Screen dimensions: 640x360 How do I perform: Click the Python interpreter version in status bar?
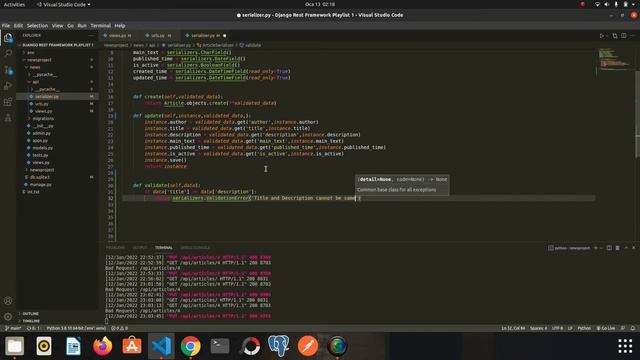(x=76, y=328)
